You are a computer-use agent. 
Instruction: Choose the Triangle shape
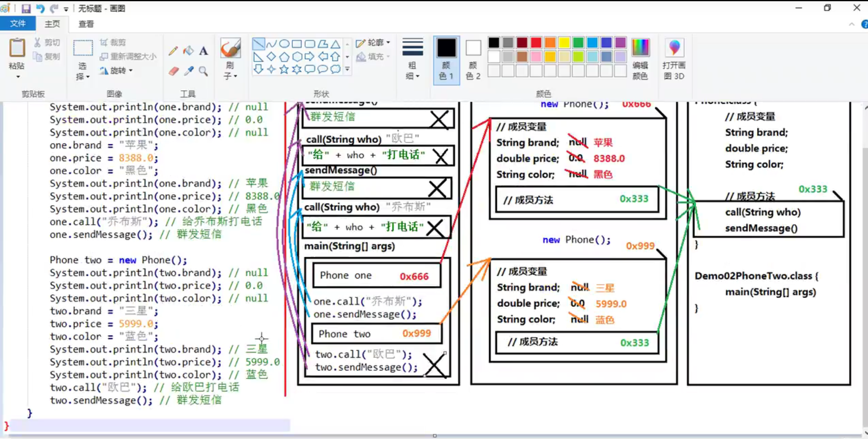(x=335, y=44)
